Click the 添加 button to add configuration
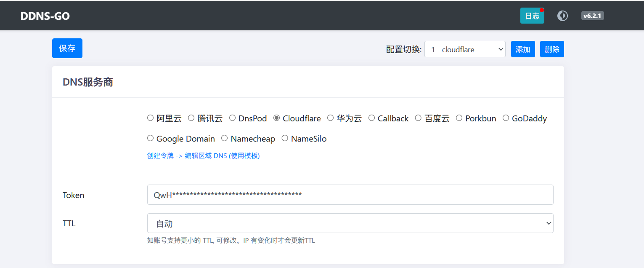Image resolution: width=644 pixels, height=268 pixels. [523, 49]
